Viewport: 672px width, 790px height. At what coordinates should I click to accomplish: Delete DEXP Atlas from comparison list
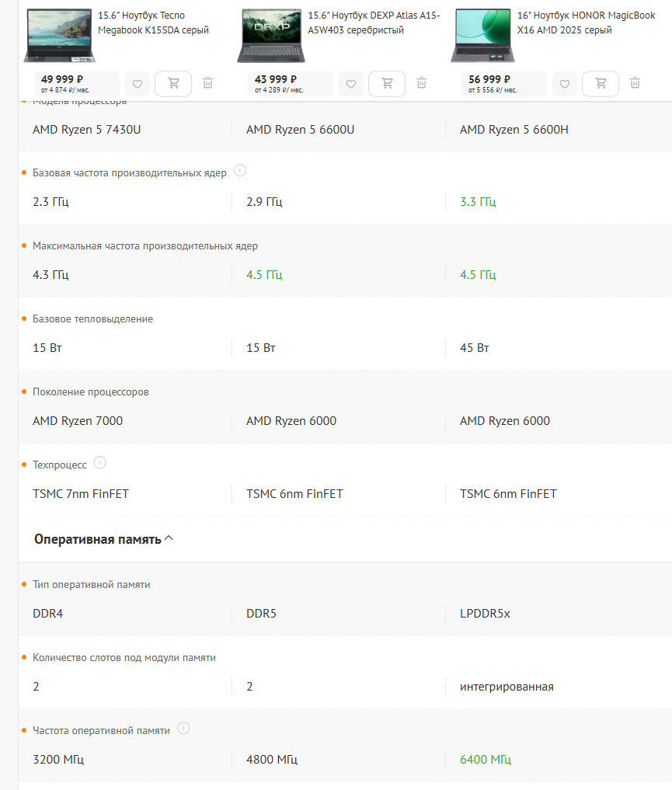(422, 83)
